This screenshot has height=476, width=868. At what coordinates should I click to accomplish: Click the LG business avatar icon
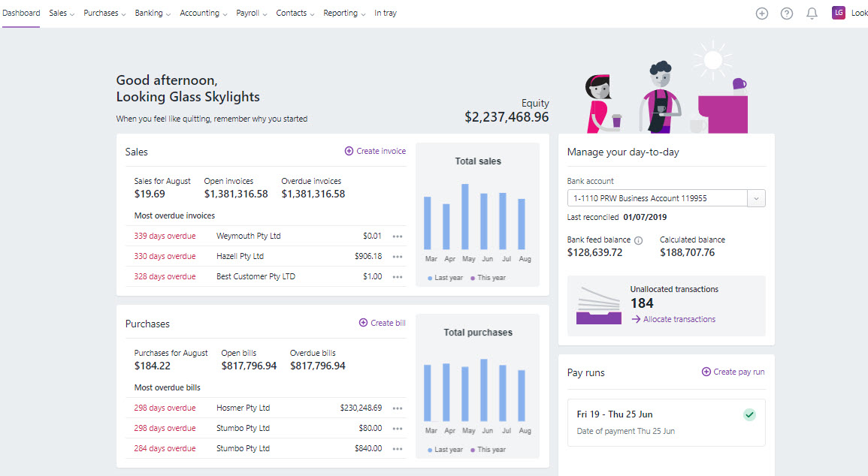[839, 13]
